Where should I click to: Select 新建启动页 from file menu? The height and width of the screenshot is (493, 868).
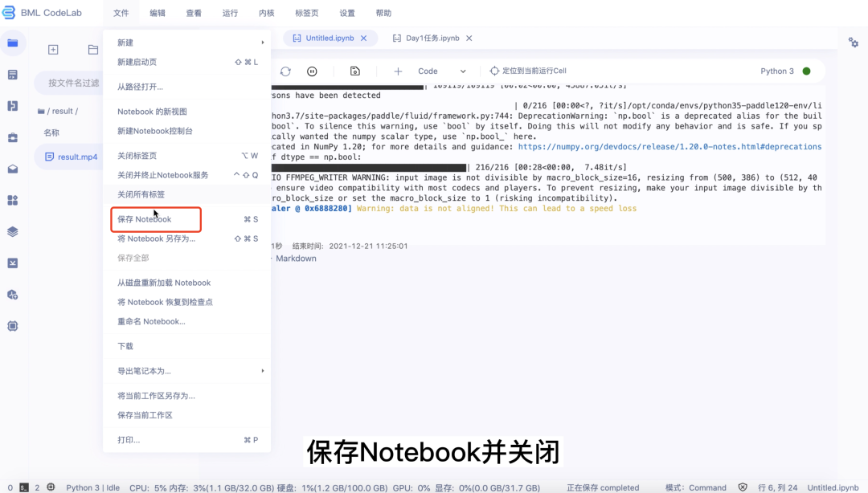pyautogui.click(x=186, y=62)
